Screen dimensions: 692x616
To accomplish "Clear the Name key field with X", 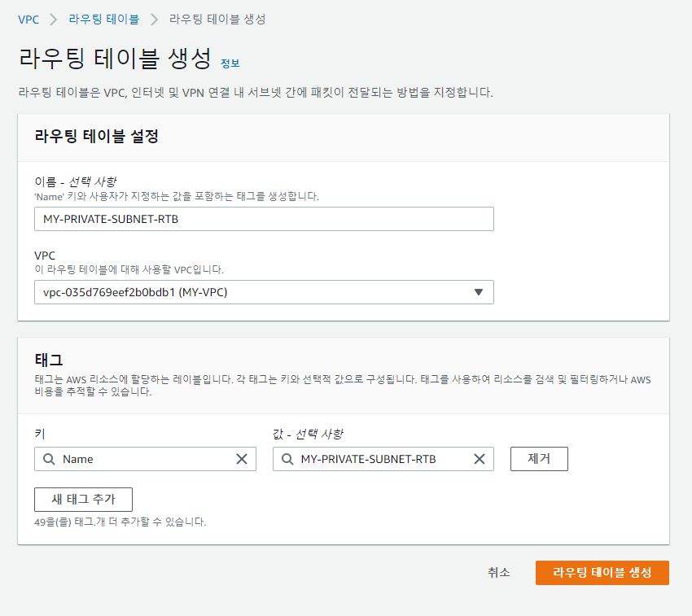I will tap(242, 459).
